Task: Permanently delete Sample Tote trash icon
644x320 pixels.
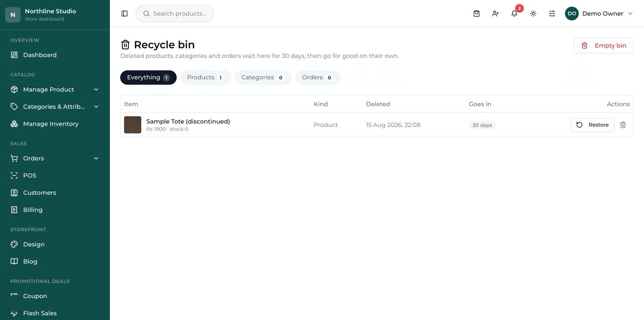Action: [623, 125]
